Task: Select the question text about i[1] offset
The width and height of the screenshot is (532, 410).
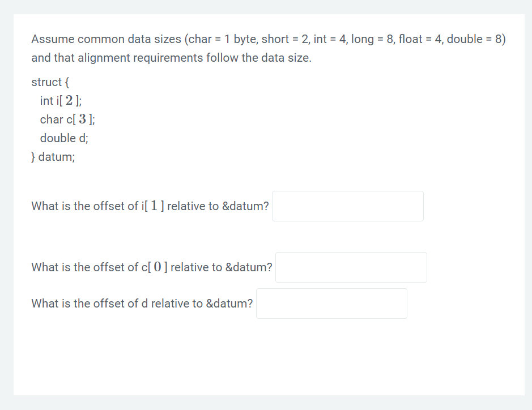Action: coord(149,206)
